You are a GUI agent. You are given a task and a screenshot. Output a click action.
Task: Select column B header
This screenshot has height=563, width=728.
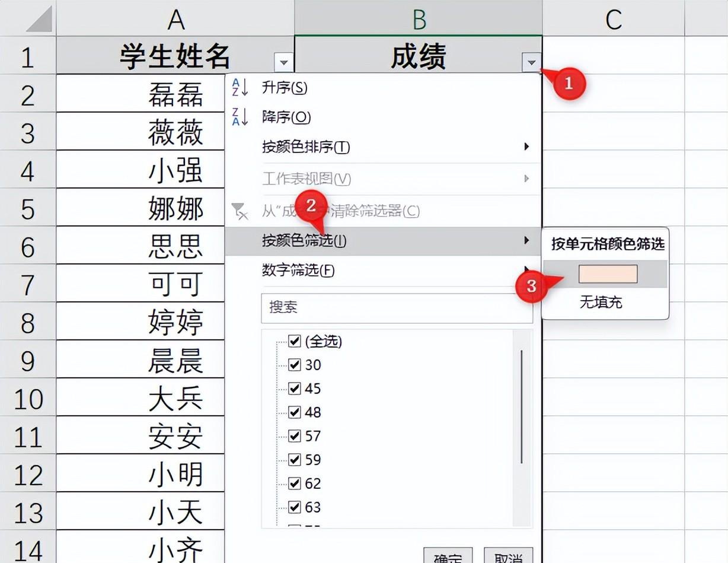tap(419, 19)
